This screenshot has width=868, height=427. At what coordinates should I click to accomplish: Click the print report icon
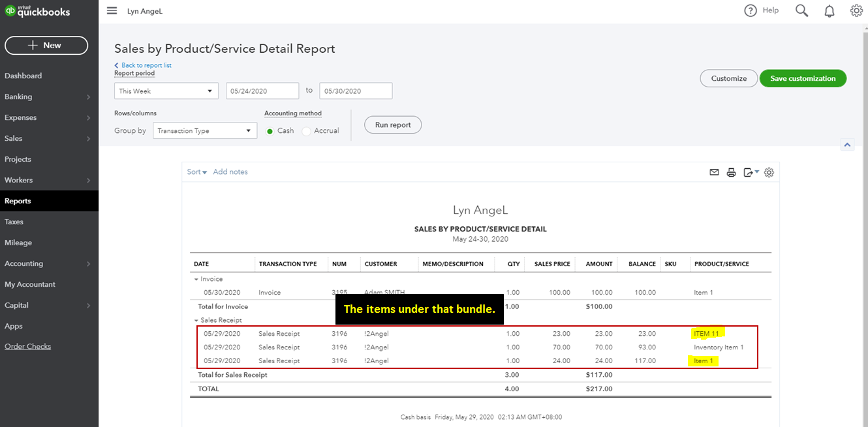click(x=731, y=172)
